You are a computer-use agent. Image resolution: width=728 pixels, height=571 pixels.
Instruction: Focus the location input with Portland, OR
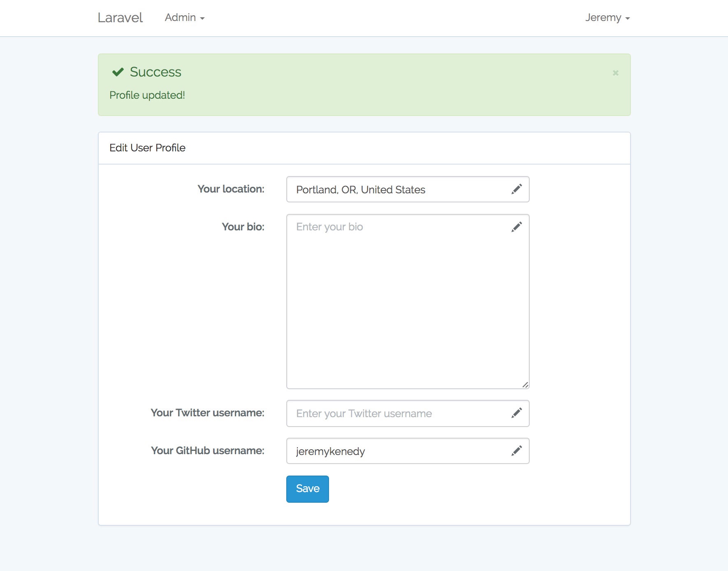point(408,189)
